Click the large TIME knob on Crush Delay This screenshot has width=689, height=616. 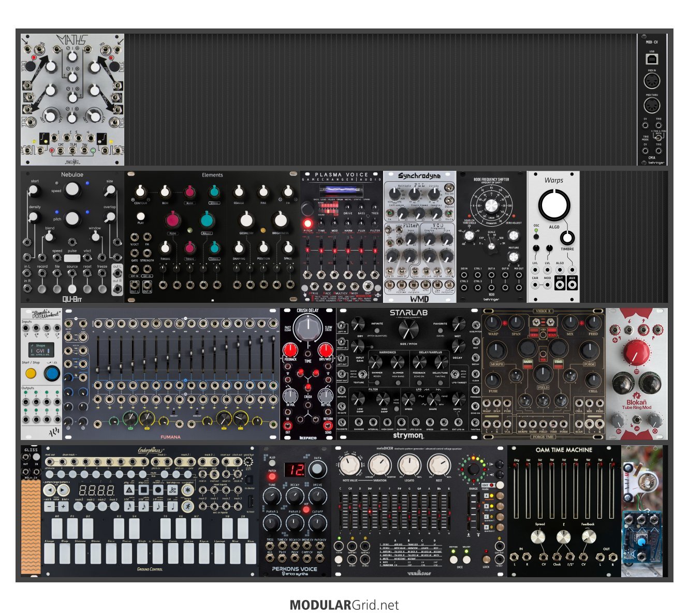click(308, 328)
